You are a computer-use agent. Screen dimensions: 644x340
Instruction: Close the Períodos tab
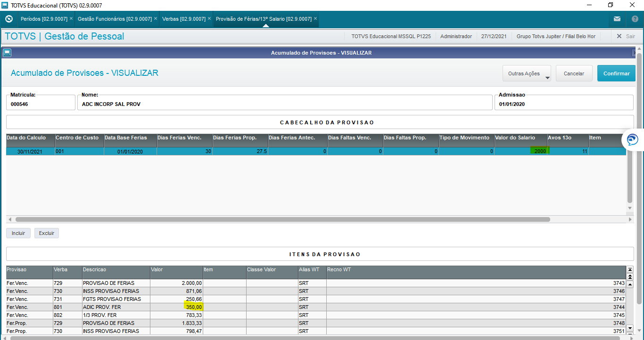coord(71,19)
